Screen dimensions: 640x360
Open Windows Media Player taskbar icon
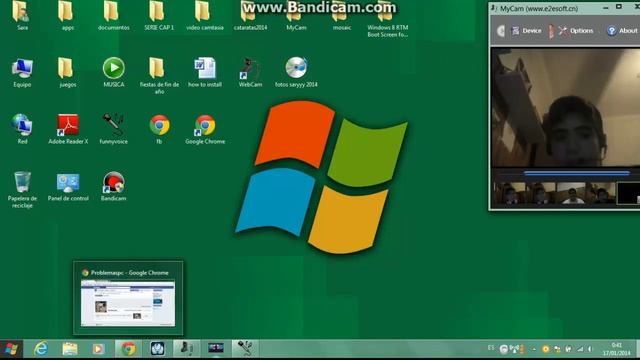point(98,349)
